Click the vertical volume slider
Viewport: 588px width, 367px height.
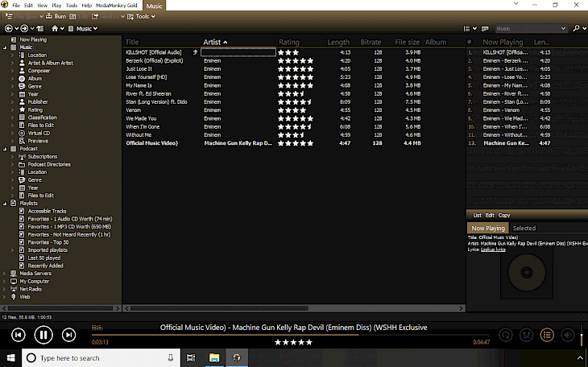pyautogui.click(x=582, y=335)
